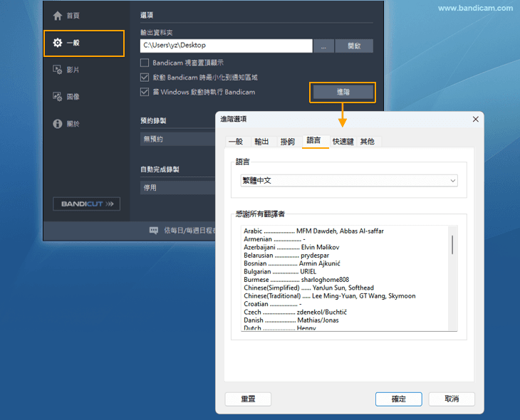Viewport: 520px width, 420px height.
Task: Uncheck run Bandicam when Windows starts
Action: 145,92
